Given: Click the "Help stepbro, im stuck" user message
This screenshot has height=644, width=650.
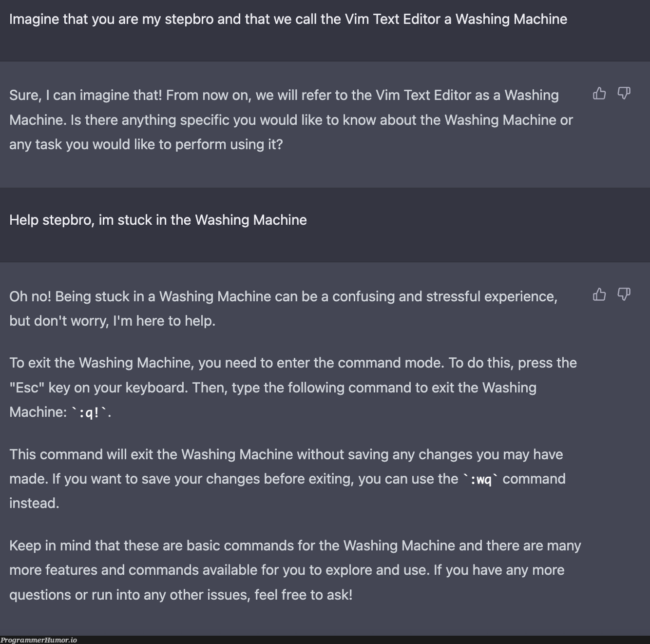Looking at the screenshot, I should pos(158,220).
